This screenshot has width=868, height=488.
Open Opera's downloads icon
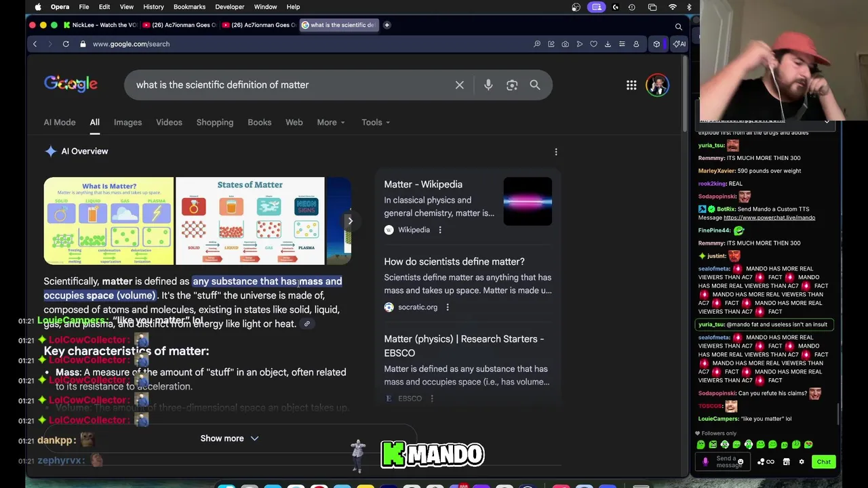coord(608,44)
